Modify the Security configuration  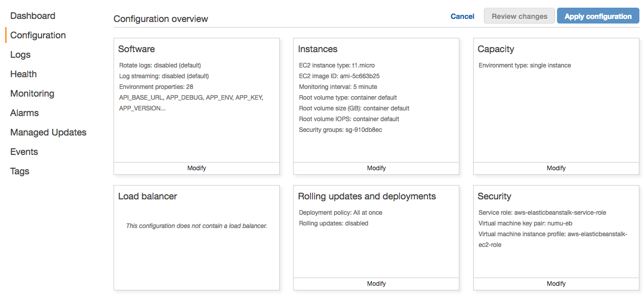(556, 283)
